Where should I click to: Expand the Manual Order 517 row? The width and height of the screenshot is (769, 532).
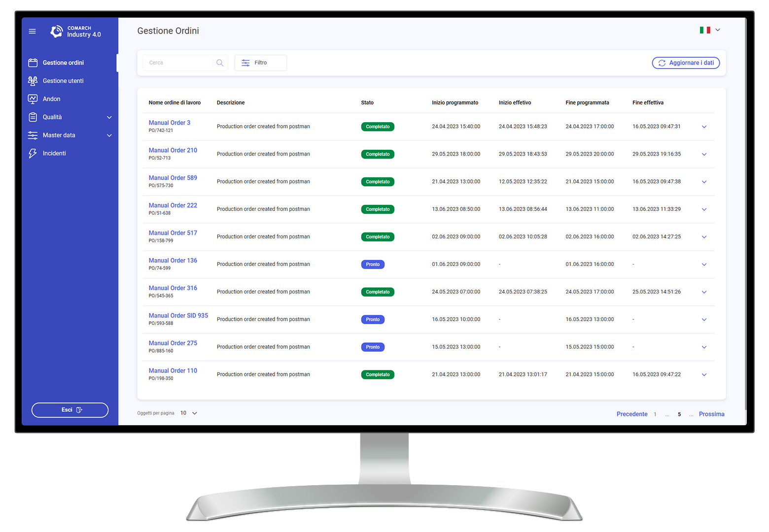(704, 237)
